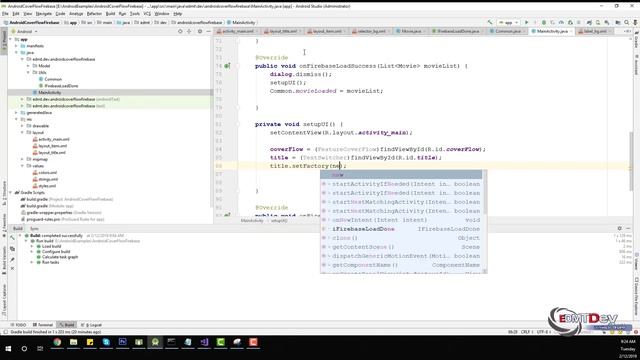Open the File menu
This screenshot has height=360, width=640.
pos(5,14)
